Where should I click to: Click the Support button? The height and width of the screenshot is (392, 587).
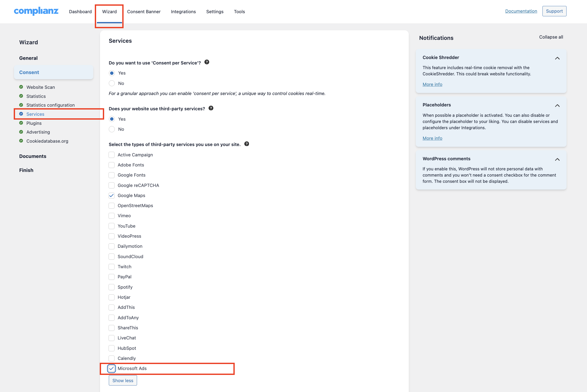(x=554, y=11)
